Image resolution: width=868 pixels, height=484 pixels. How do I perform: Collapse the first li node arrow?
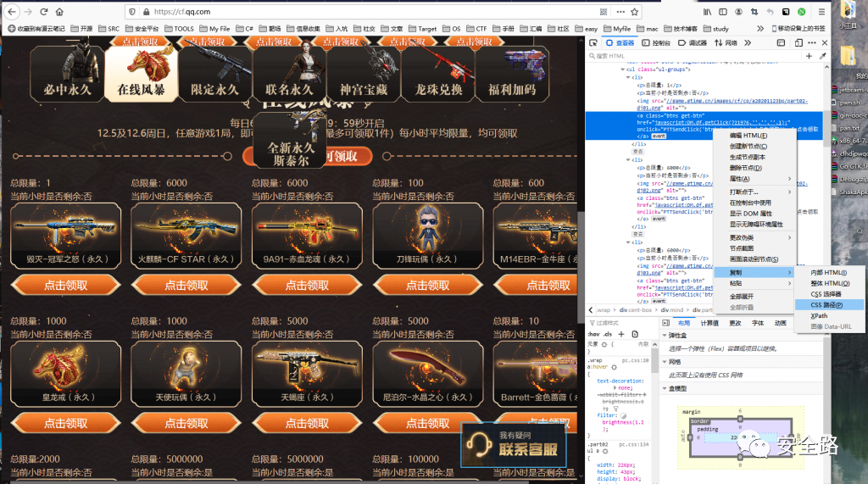(628, 77)
